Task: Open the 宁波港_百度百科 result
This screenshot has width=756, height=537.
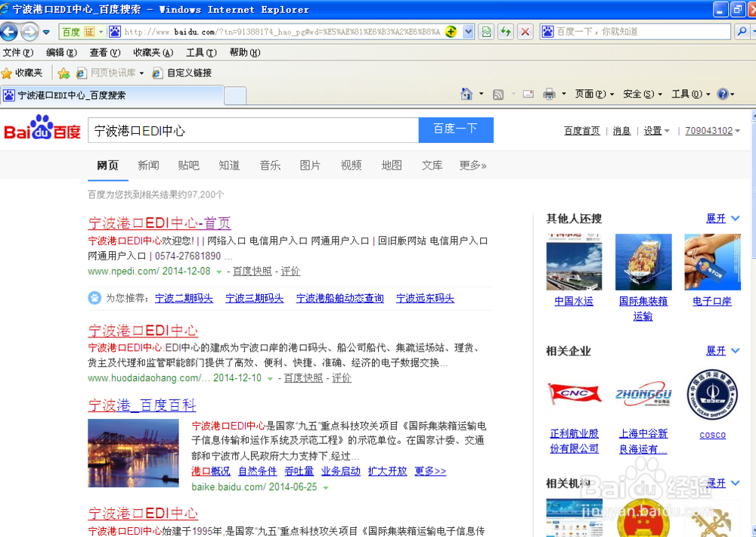Action: tap(142, 405)
